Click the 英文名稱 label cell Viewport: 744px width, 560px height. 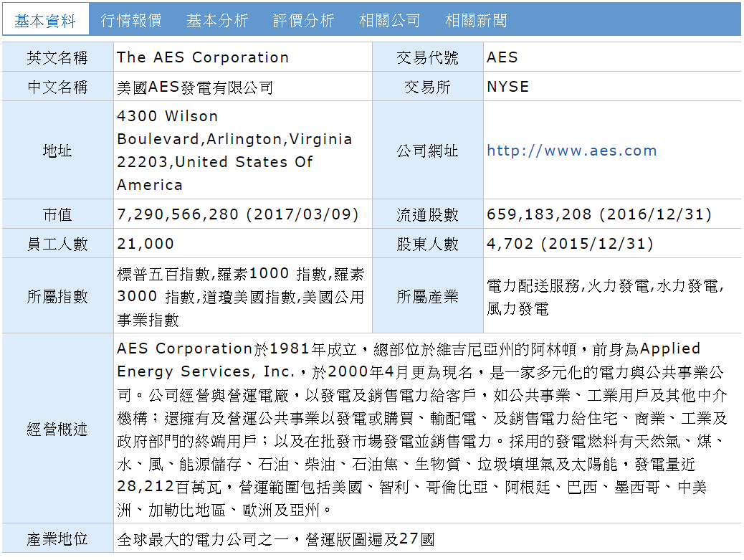(x=57, y=57)
